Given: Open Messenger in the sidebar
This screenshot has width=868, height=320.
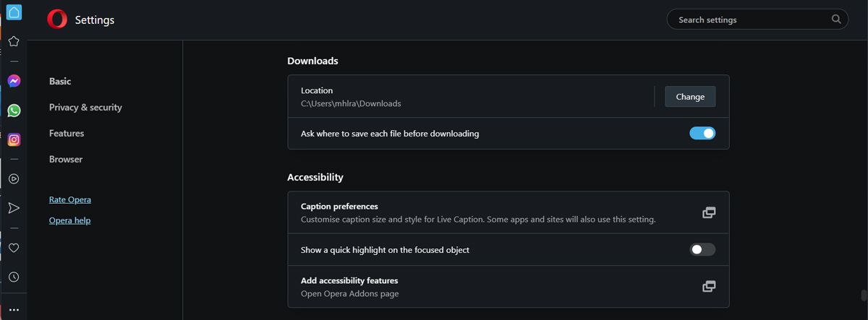Looking at the screenshot, I should (14, 82).
